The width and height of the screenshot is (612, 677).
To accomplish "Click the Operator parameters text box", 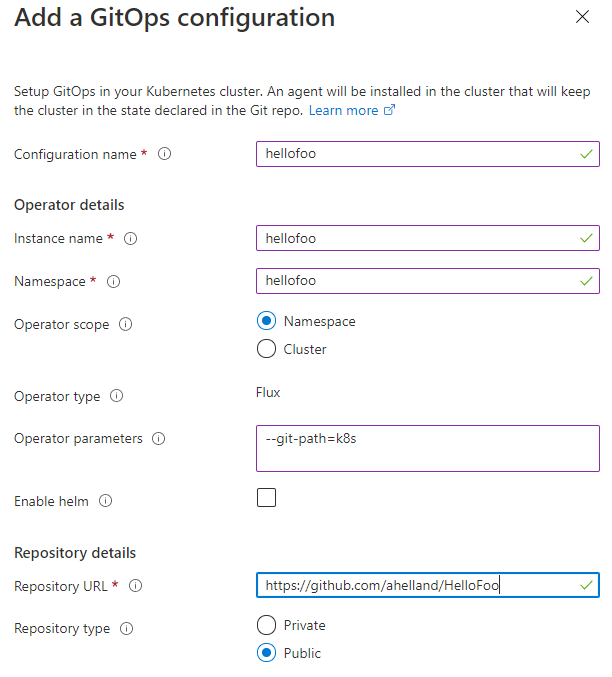I will tap(428, 449).
